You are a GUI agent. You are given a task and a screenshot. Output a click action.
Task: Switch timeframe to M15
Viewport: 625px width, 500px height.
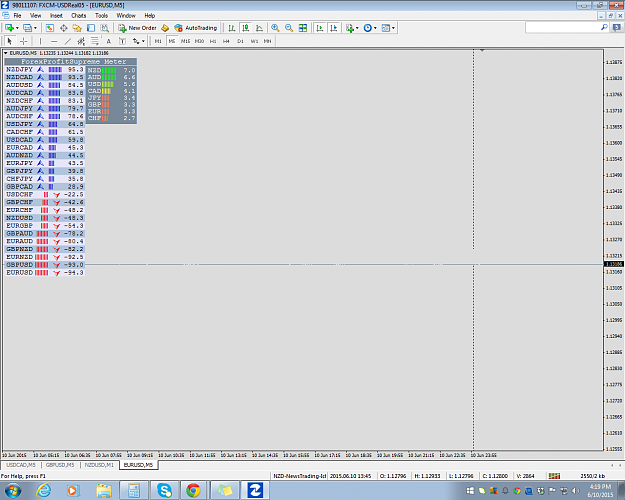(x=185, y=41)
